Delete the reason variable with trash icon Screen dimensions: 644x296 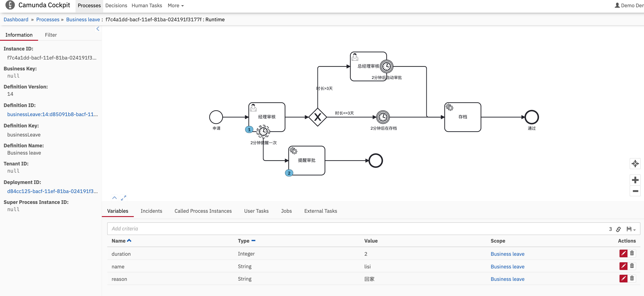632,279
